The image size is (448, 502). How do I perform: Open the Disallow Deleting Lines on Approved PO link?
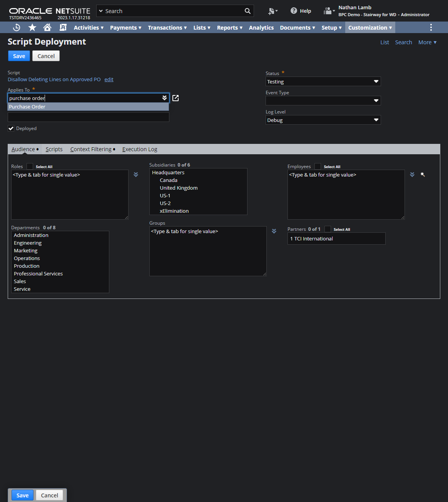coord(54,79)
